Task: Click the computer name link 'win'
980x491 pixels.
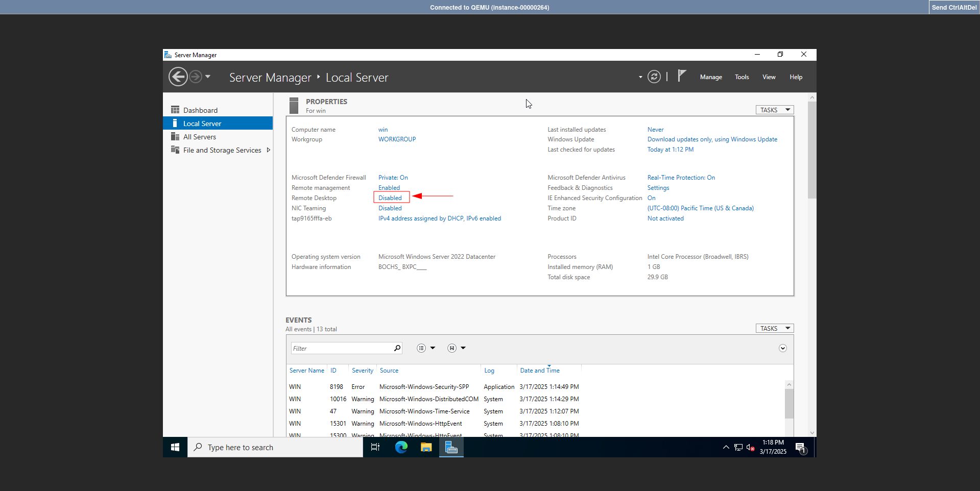Action: coord(383,130)
